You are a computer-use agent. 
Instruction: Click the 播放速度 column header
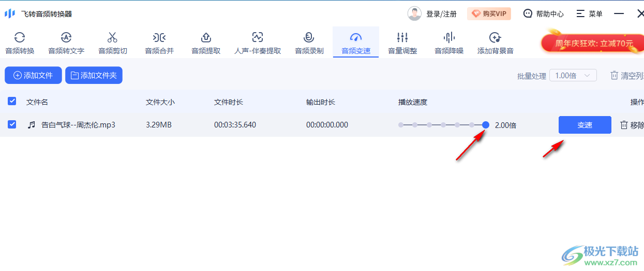(413, 102)
